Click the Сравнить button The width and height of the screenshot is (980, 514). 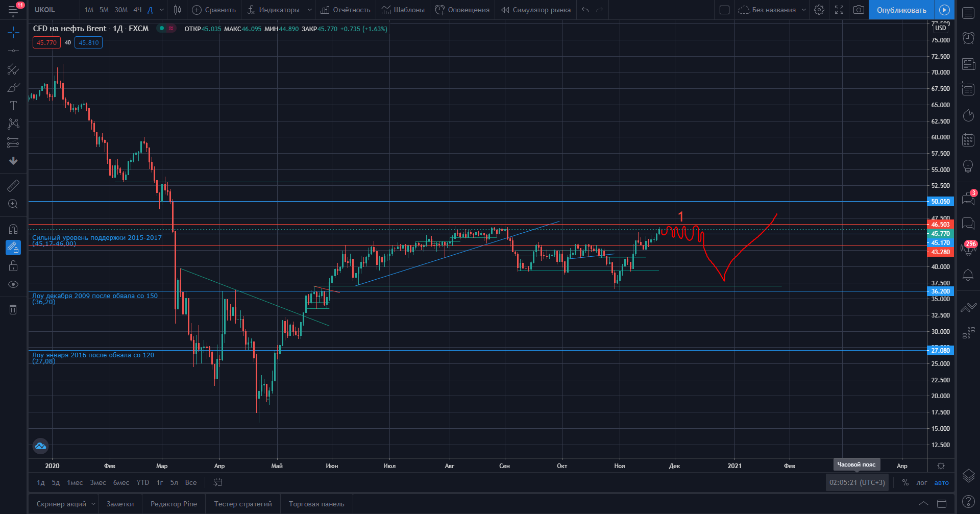[x=214, y=10]
